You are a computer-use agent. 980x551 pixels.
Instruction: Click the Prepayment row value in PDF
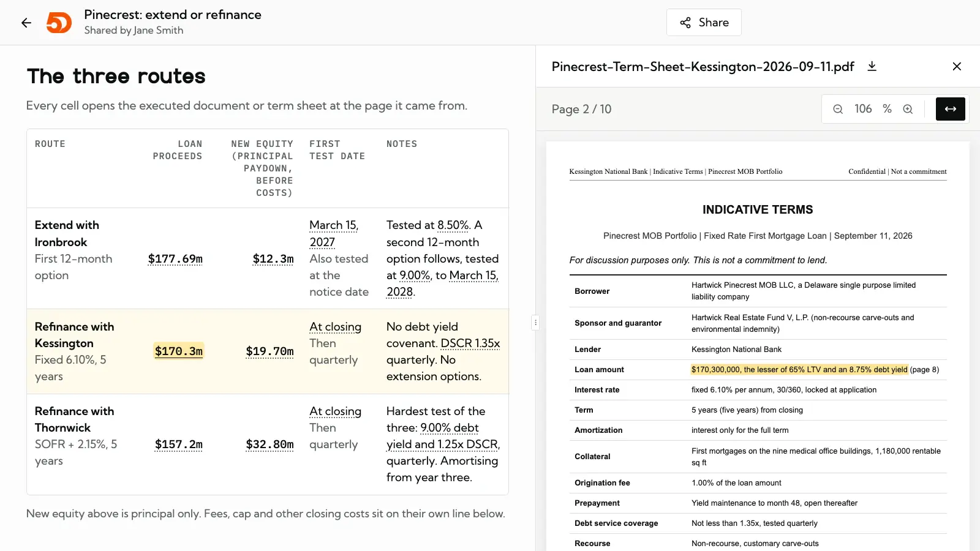click(x=774, y=503)
